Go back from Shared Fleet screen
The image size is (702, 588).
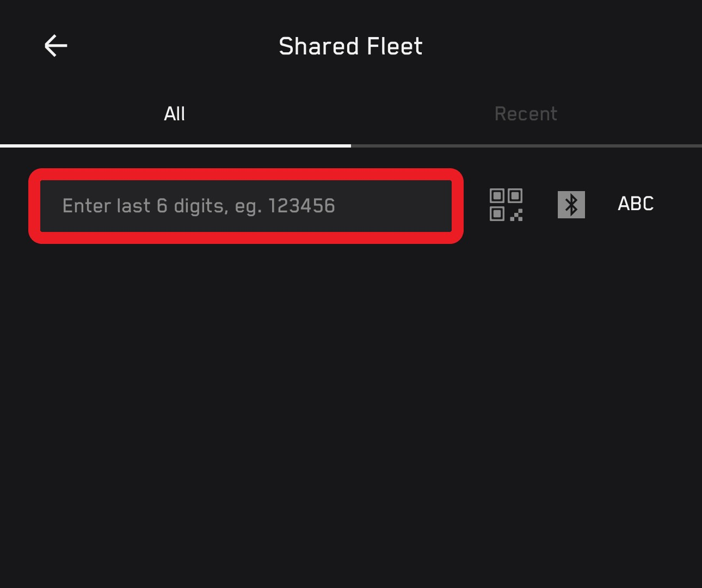(56, 46)
